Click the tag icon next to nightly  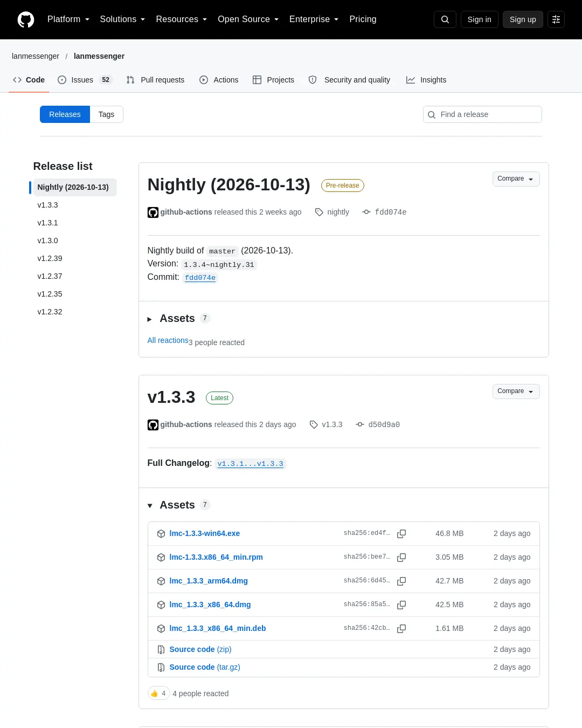coord(319,212)
